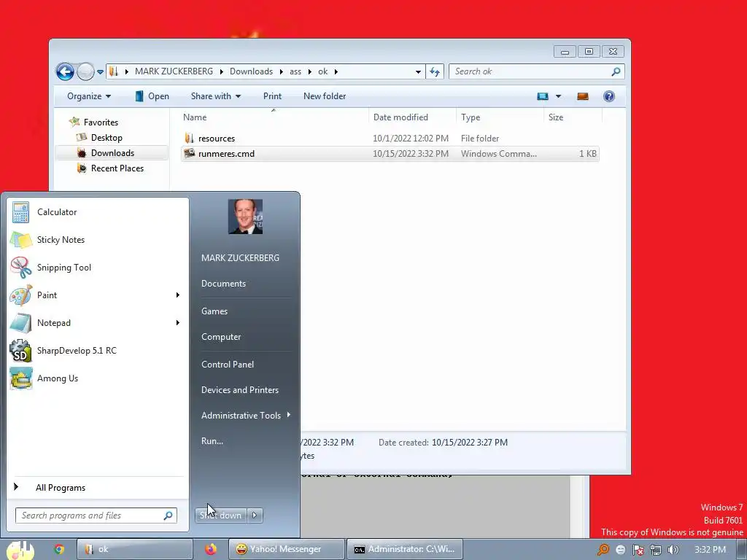Click the magnifier tray icon
This screenshot has height=560, width=747.
point(603,550)
